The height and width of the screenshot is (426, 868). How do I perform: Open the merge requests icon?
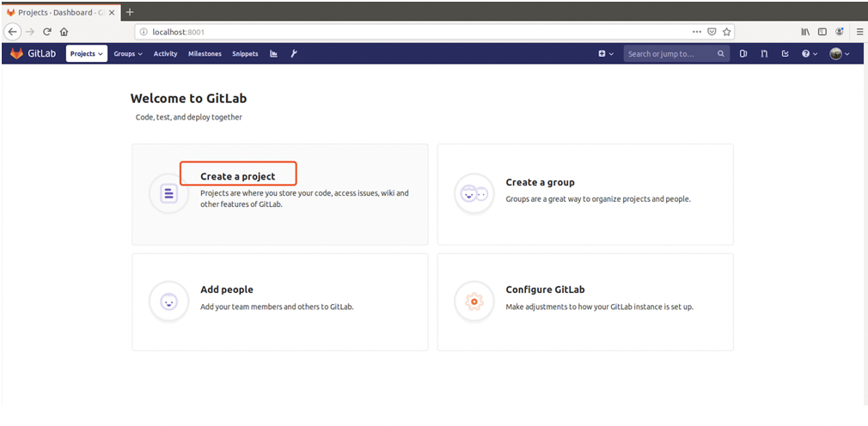[x=764, y=53]
